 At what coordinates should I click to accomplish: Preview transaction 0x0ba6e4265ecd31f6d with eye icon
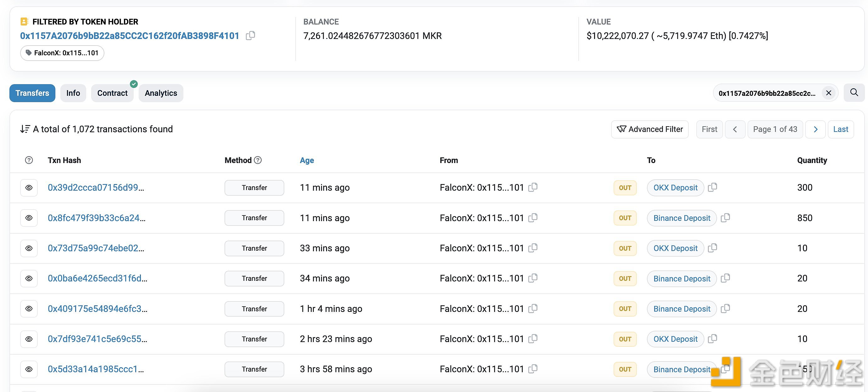[x=29, y=279]
